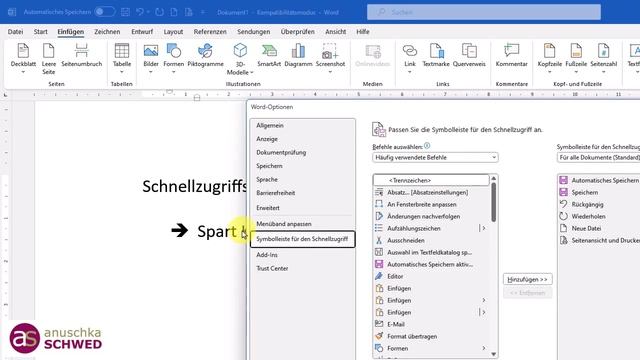Click the new file icon in title bar
This screenshot has width=640, height=360.
coord(174,12)
